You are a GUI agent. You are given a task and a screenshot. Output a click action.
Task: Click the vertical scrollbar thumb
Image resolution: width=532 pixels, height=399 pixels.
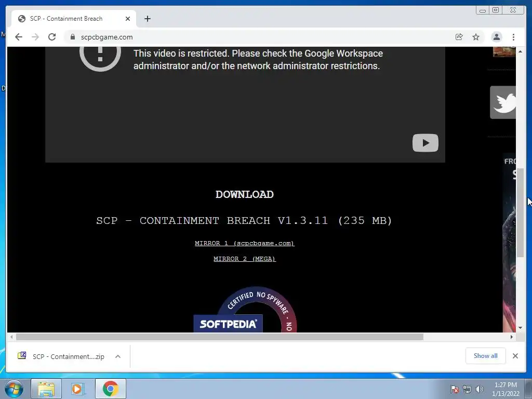point(521,212)
